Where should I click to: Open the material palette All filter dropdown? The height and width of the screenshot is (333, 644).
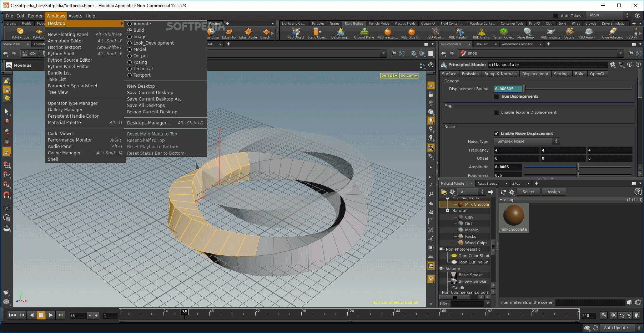(471, 192)
